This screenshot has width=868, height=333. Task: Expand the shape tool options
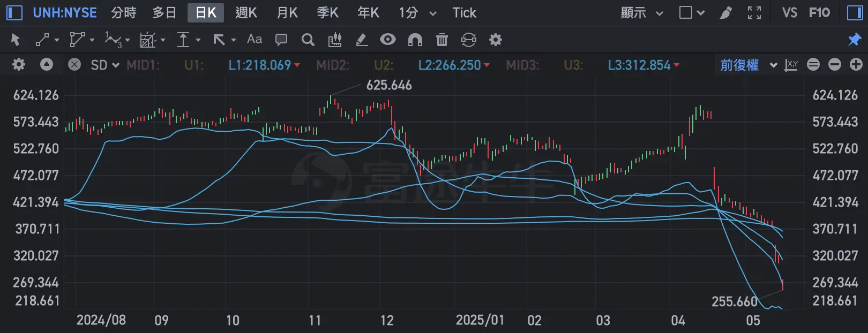92,40
